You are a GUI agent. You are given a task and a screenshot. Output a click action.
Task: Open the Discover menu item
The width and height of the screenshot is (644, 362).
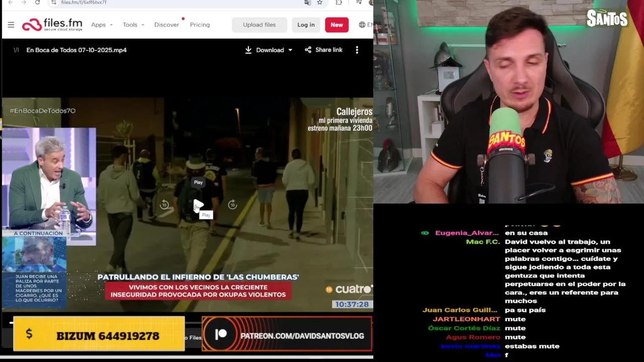coord(167,25)
